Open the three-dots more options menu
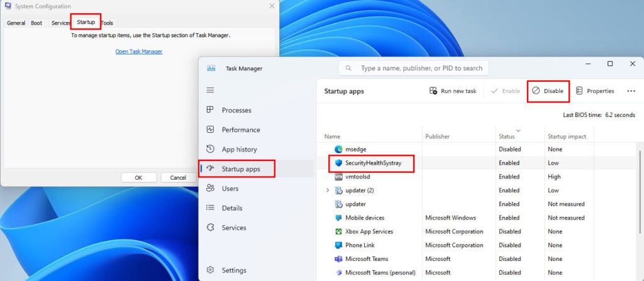The height and width of the screenshot is (281, 644). 631,91
